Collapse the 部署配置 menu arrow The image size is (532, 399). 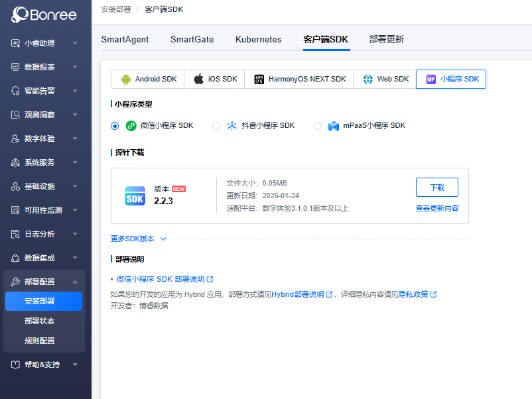(75, 282)
